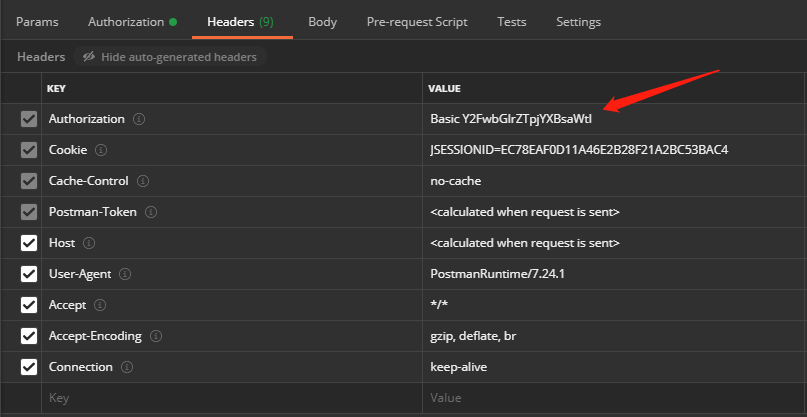The image size is (807, 417).
Task: Click the info icon next to Accept key
Action: pyautogui.click(x=100, y=305)
